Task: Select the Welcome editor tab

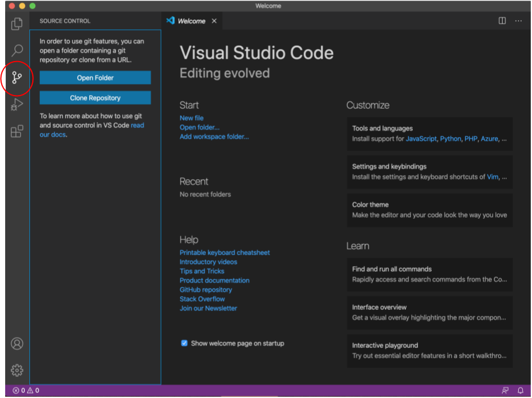Action: tap(191, 21)
